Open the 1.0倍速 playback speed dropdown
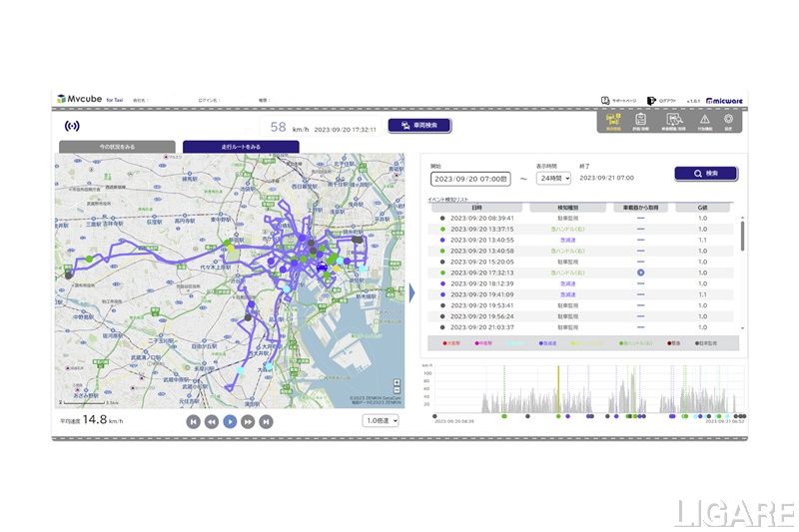799x532 pixels. point(381,421)
